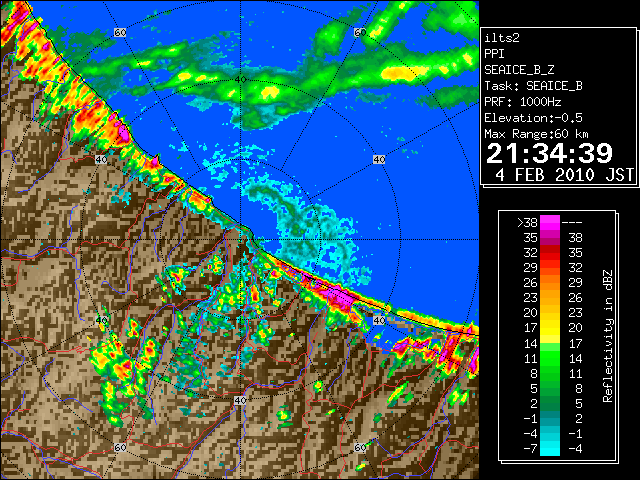
Task: Pick the magenta band atop the color scale
Action: 550,222
